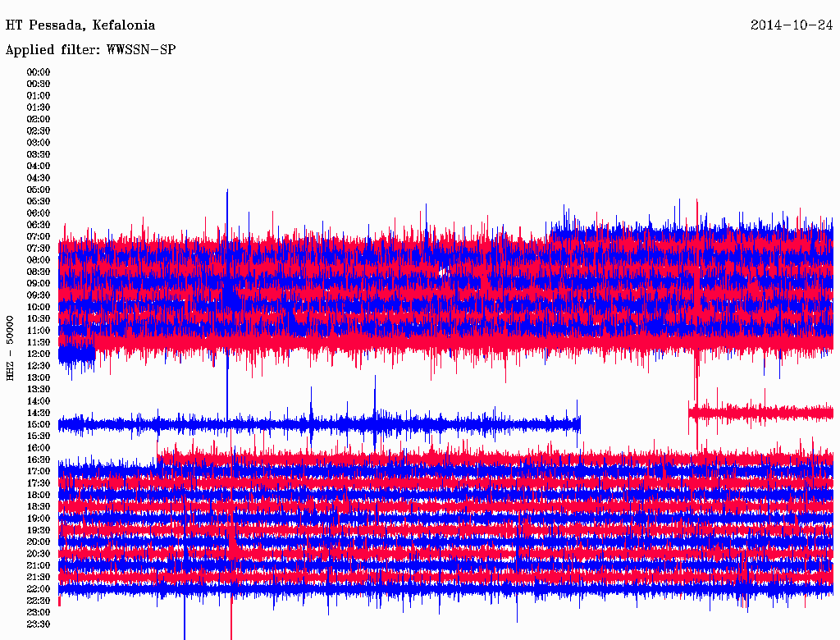Click the isolated red trace segment at 14:30

coord(760,413)
